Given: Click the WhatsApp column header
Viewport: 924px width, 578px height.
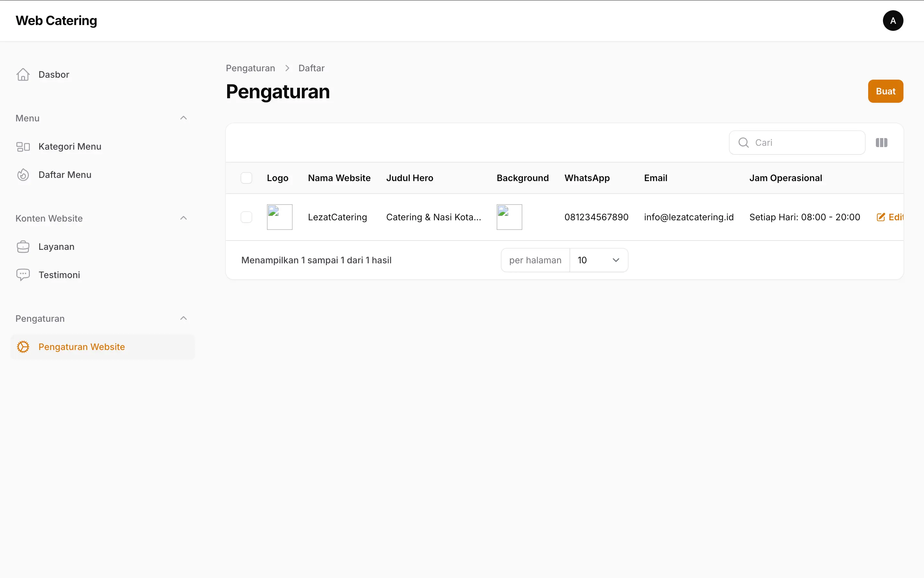Looking at the screenshot, I should [x=587, y=178].
